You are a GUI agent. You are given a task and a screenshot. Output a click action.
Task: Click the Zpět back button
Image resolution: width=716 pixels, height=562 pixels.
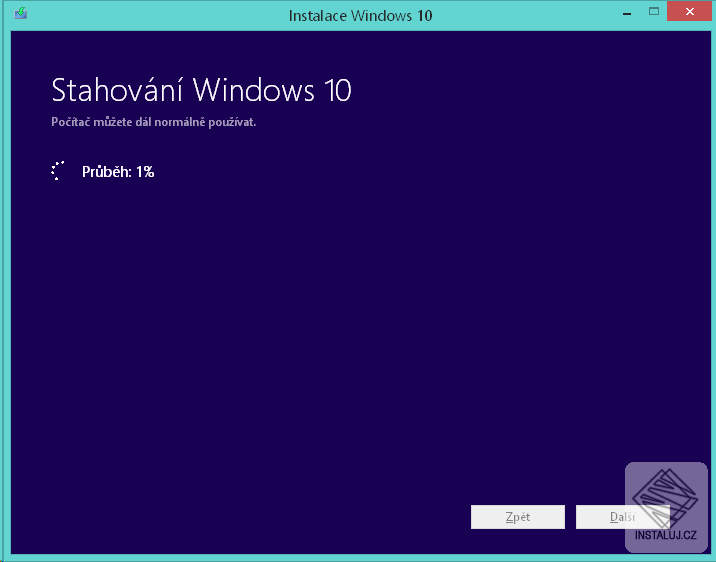(518, 517)
